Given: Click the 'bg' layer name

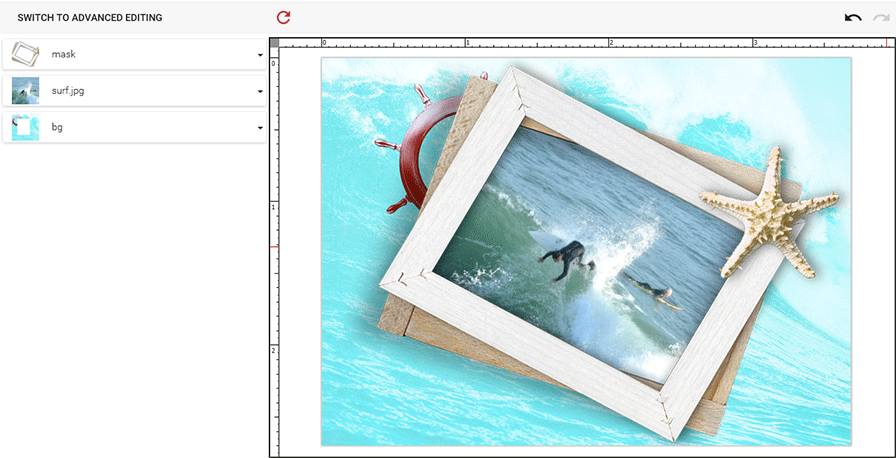Looking at the screenshot, I should 57,127.
